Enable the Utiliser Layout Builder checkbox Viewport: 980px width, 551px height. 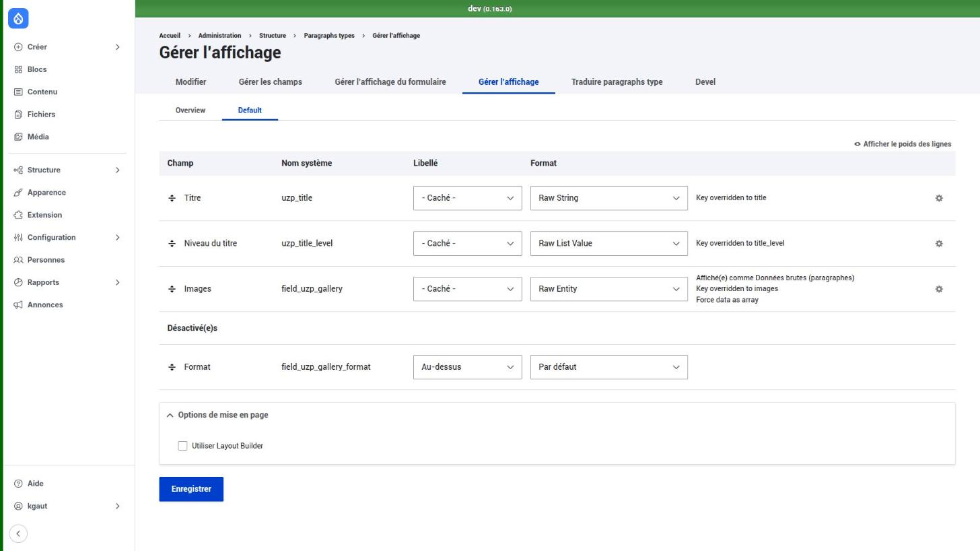(x=182, y=446)
